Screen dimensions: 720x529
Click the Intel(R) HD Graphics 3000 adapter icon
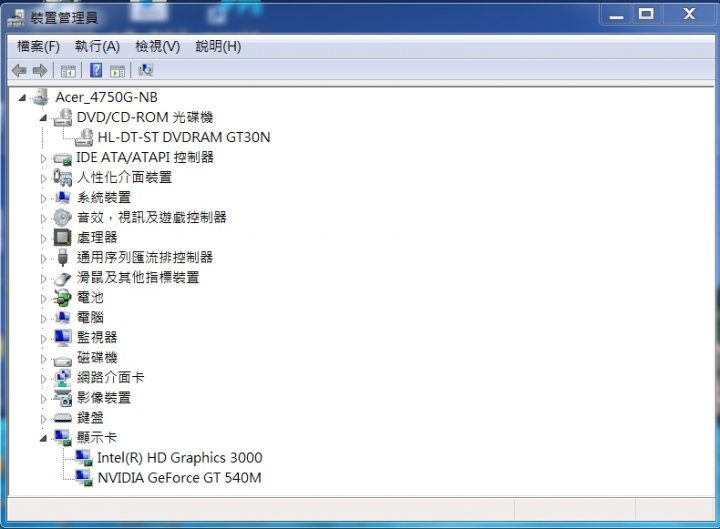(x=84, y=458)
